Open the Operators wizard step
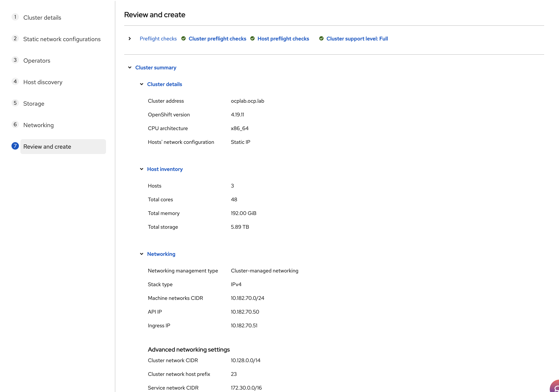The height and width of the screenshot is (392, 559). pyautogui.click(x=37, y=61)
